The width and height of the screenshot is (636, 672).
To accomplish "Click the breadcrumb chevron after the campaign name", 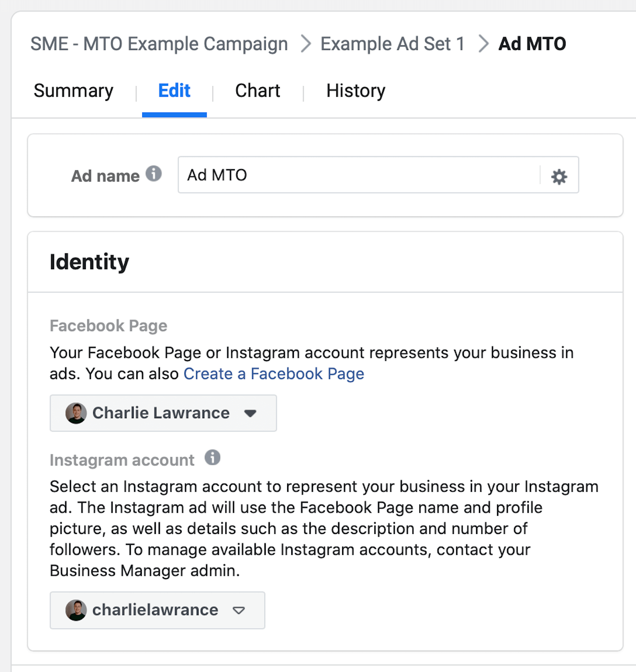I will (305, 44).
